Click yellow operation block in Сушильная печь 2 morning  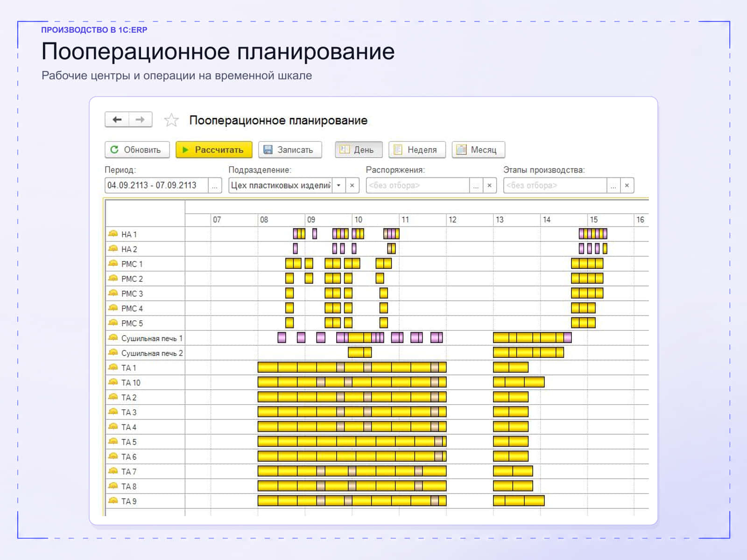click(359, 352)
